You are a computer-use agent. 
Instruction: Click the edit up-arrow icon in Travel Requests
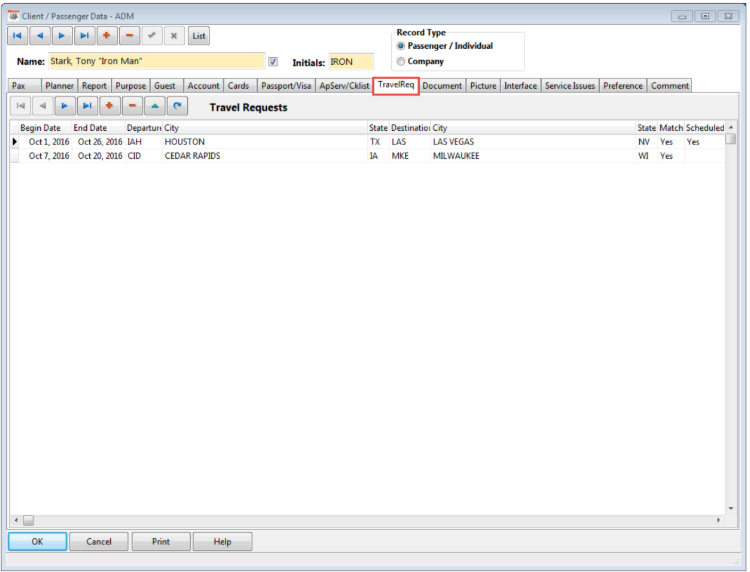(x=154, y=106)
